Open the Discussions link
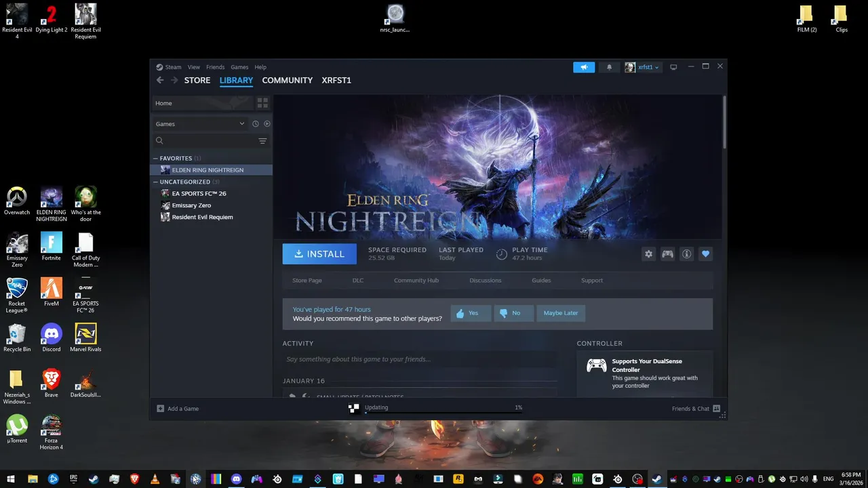The width and height of the screenshot is (868, 488). point(486,281)
